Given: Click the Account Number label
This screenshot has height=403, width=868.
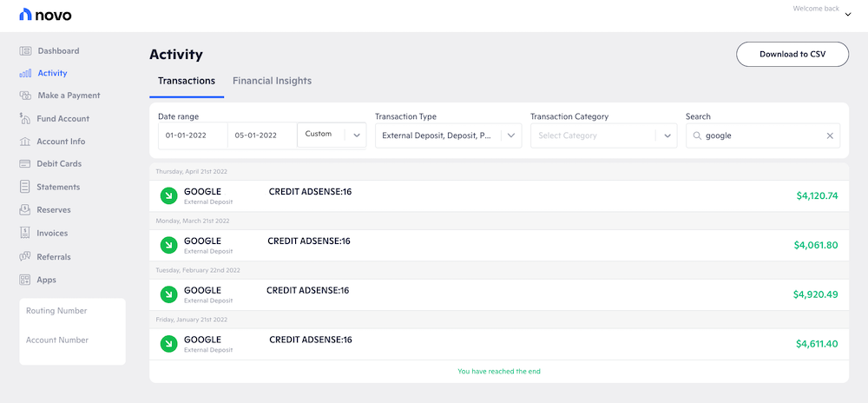Looking at the screenshot, I should point(57,340).
